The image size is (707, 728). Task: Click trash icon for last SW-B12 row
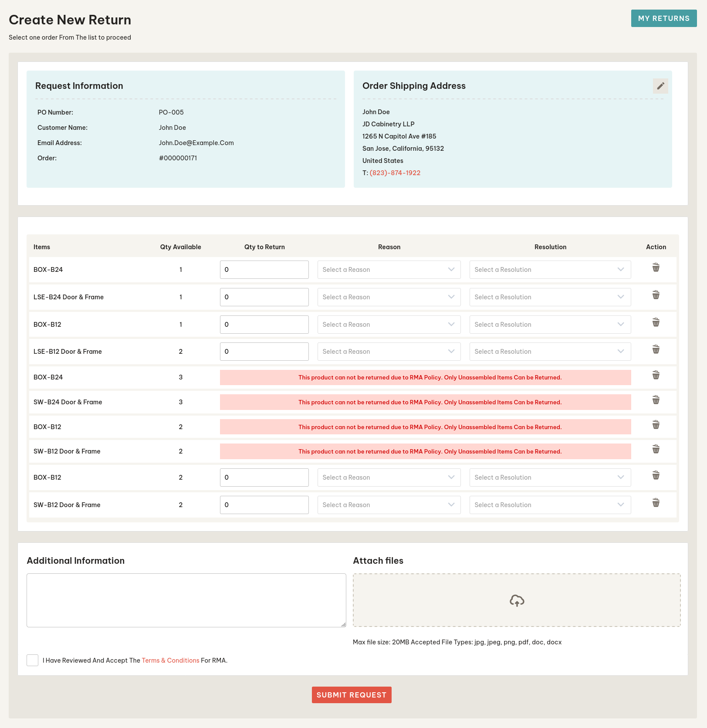656,503
